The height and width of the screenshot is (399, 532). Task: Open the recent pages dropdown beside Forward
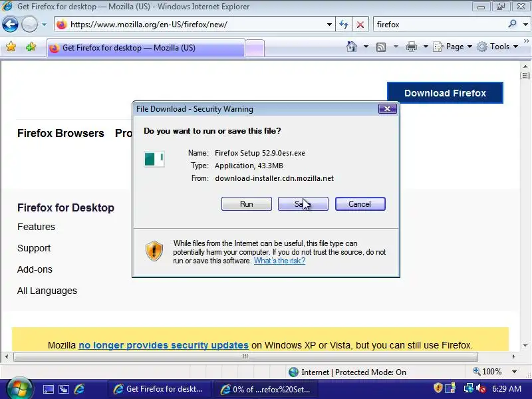[x=44, y=25]
